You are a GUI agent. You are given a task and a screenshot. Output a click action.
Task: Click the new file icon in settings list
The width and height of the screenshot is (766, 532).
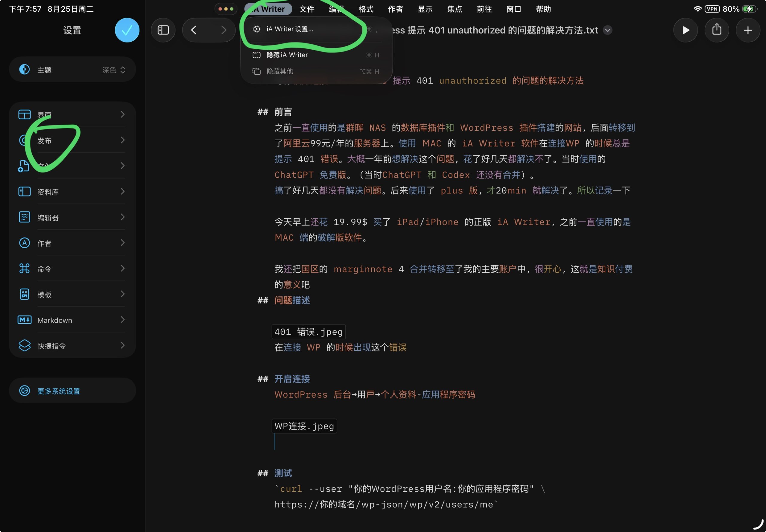23,166
